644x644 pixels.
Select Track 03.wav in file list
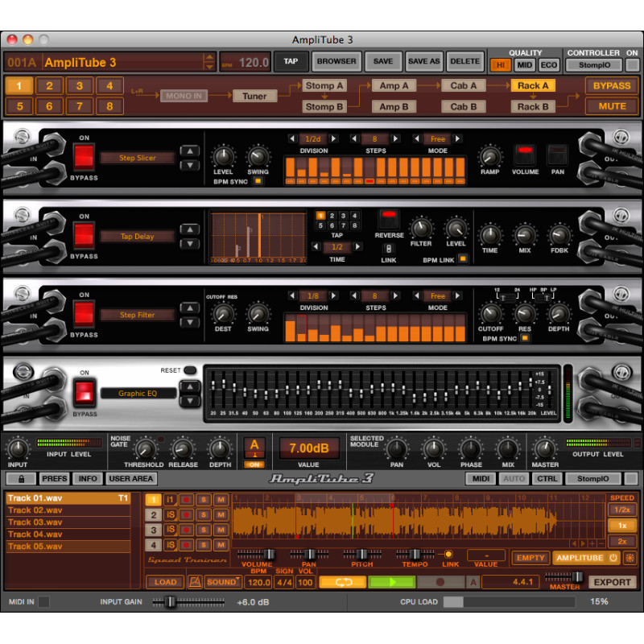68,522
